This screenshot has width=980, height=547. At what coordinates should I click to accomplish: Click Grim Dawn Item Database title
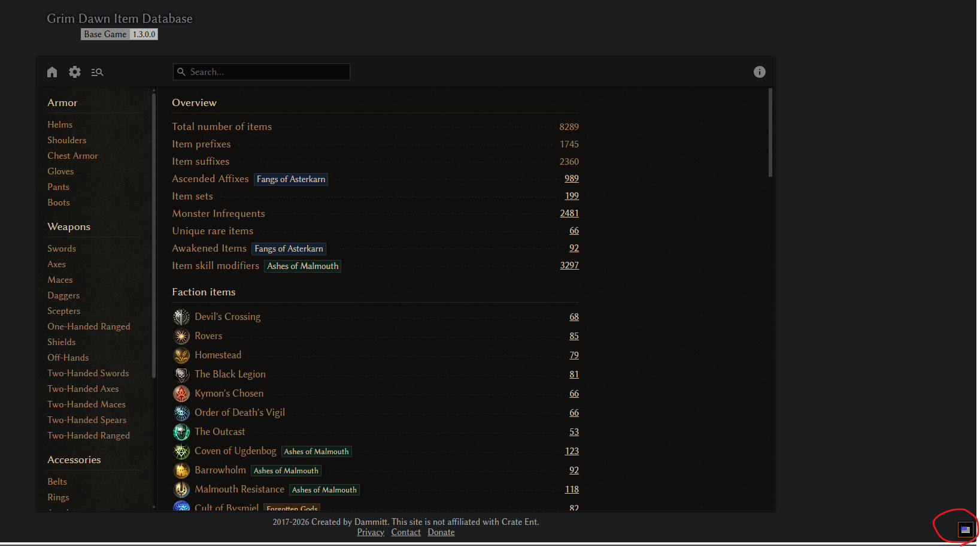pos(120,19)
